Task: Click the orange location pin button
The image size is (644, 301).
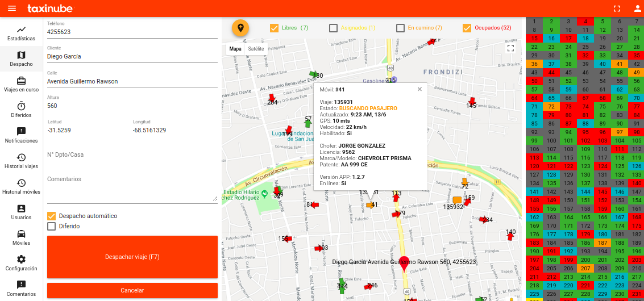Action: (x=240, y=28)
